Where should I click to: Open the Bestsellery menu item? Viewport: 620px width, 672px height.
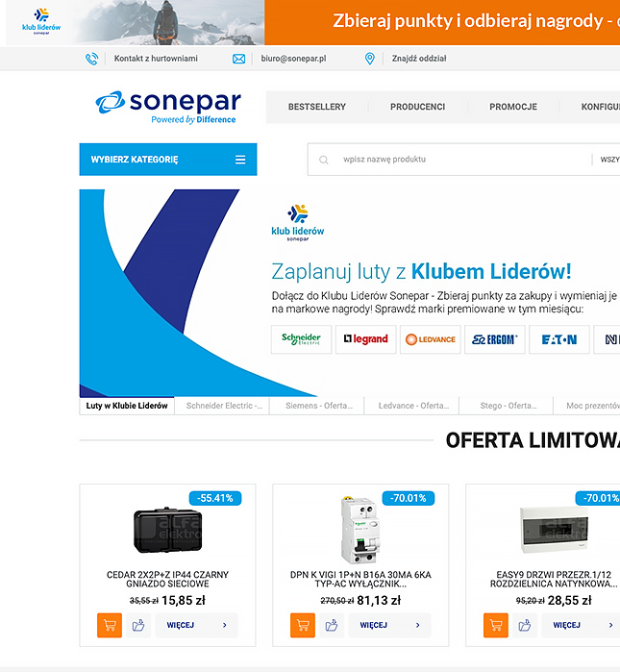pos(317,107)
